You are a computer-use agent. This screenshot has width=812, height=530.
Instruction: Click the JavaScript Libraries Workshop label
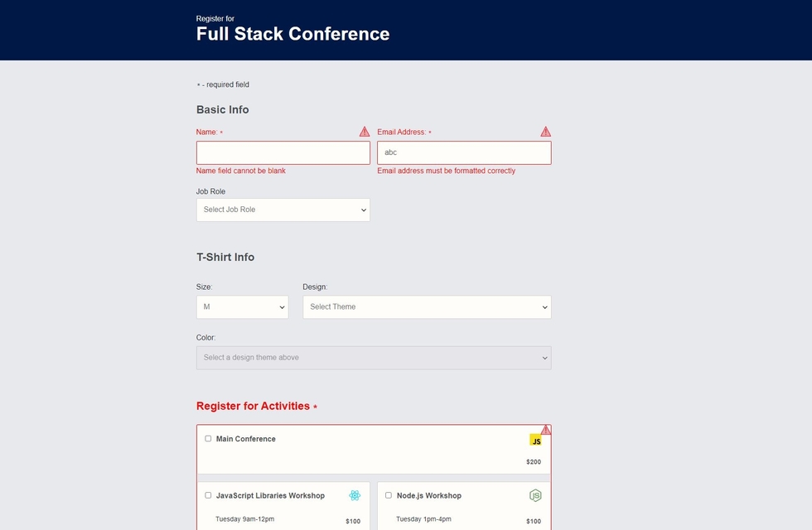tap(270, 495)
